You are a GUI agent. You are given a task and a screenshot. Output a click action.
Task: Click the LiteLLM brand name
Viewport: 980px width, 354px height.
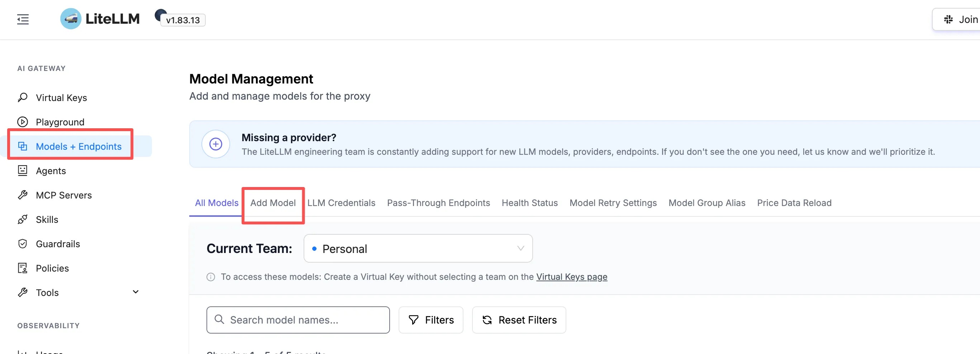pos(113,19)
